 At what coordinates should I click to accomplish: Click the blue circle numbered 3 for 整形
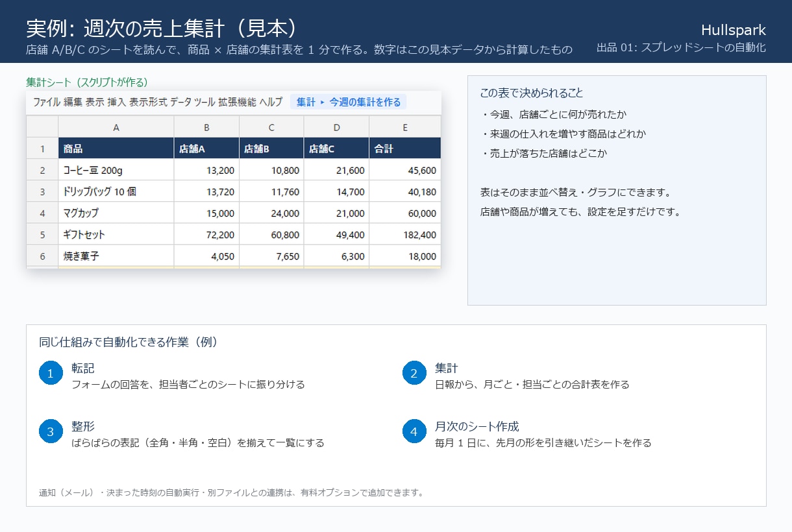tap(51, 431)
